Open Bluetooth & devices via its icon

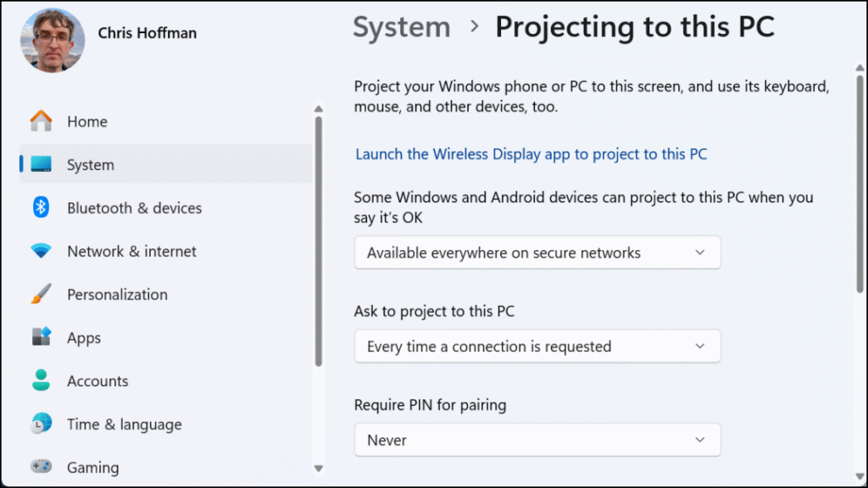(x=41, y=208)
